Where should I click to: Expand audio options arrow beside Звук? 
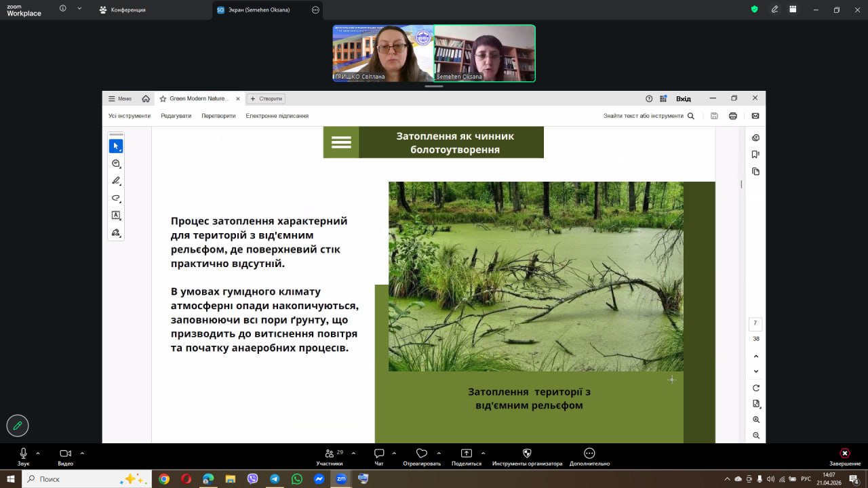(x=38, y=453)
